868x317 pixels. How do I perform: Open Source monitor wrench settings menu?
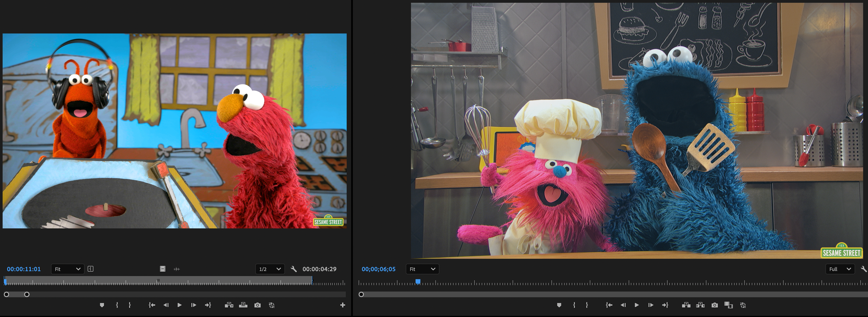pos(294,269)
